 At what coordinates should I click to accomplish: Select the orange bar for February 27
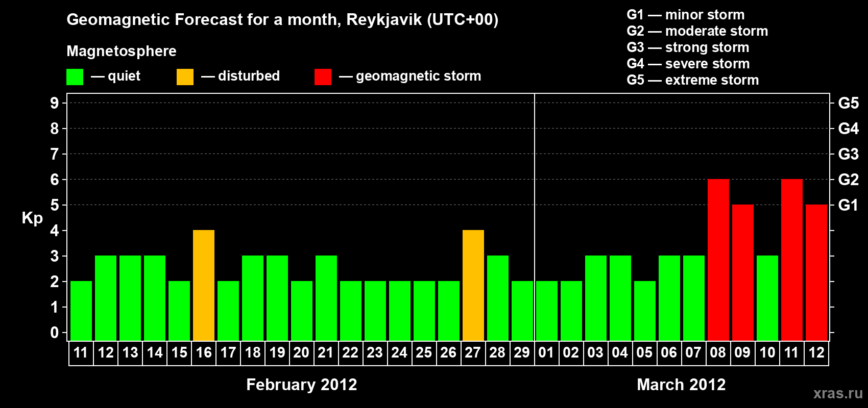[x=473, y=285]
